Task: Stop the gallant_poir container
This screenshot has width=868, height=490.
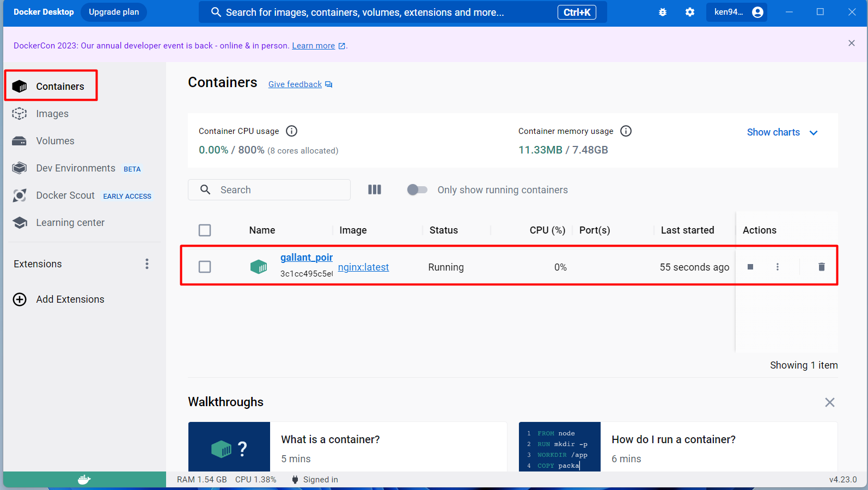Action: pyautogui.click(x=750, y=267)
